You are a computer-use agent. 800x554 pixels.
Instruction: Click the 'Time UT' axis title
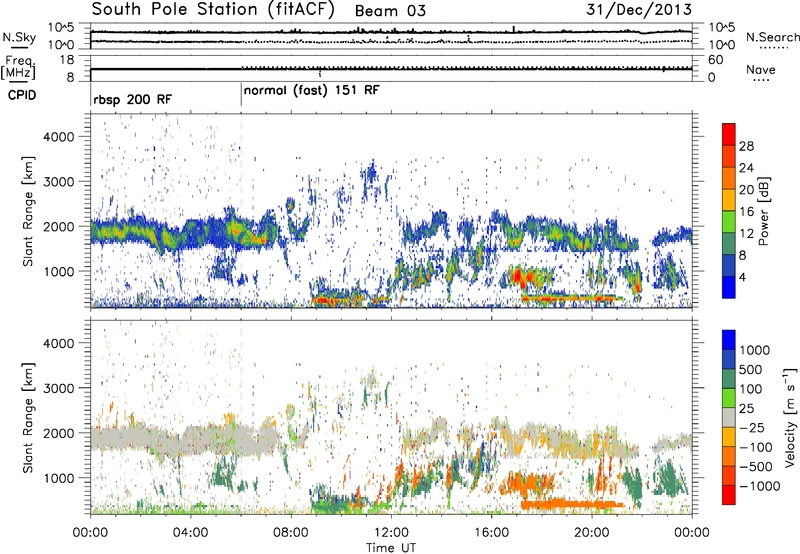pos(391,547)
